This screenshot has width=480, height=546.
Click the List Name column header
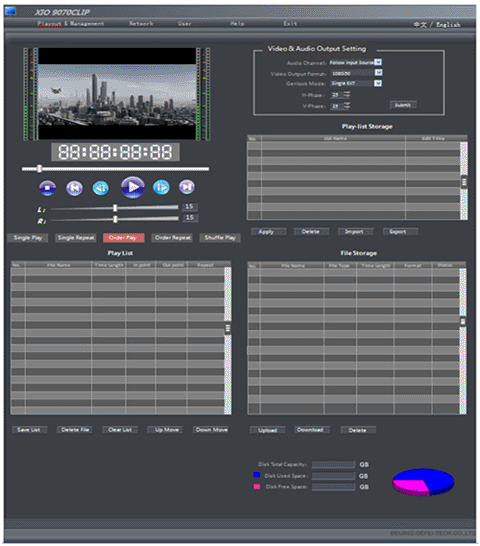(x=333, y=138)
